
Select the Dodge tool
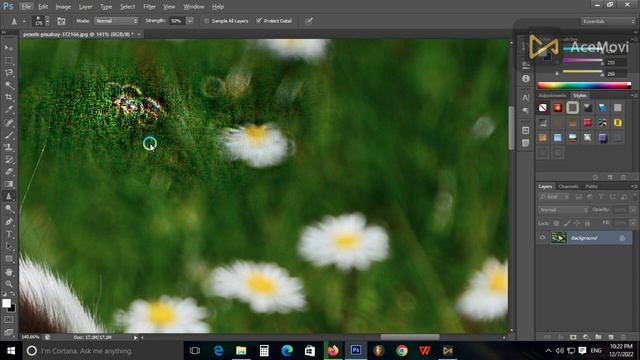coord(9,209)
